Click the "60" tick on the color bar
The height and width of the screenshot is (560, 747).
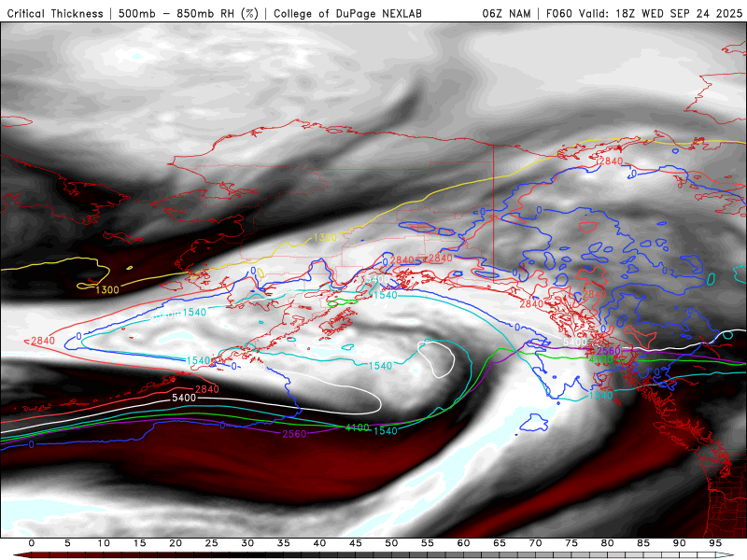pyautogui.click(x=463, y=543)
